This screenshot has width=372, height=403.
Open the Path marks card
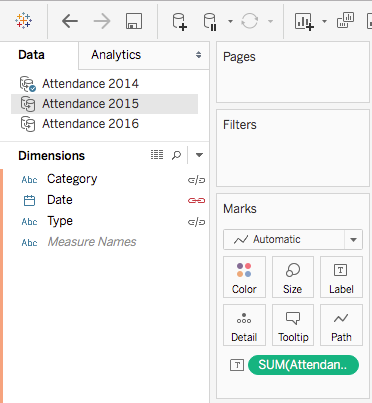point(341,325)
